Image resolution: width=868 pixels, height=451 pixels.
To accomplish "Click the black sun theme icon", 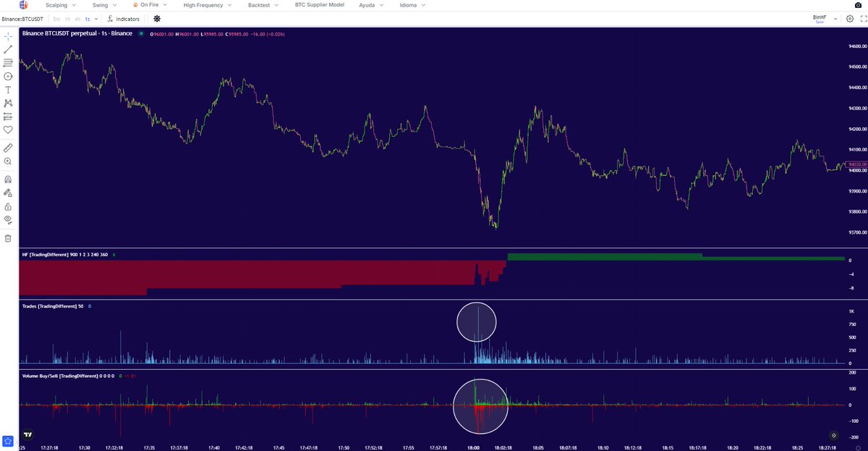I will pyautogui.click(x=156, y=18).
